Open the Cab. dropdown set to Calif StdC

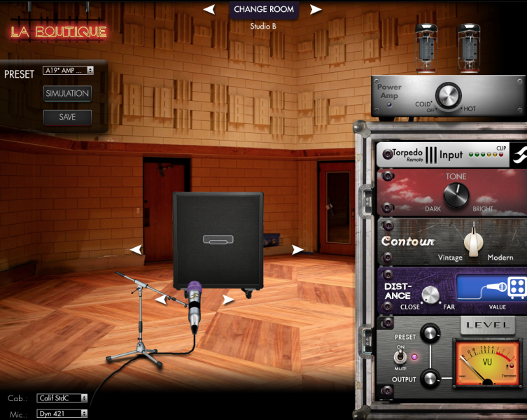coord(62,398)
